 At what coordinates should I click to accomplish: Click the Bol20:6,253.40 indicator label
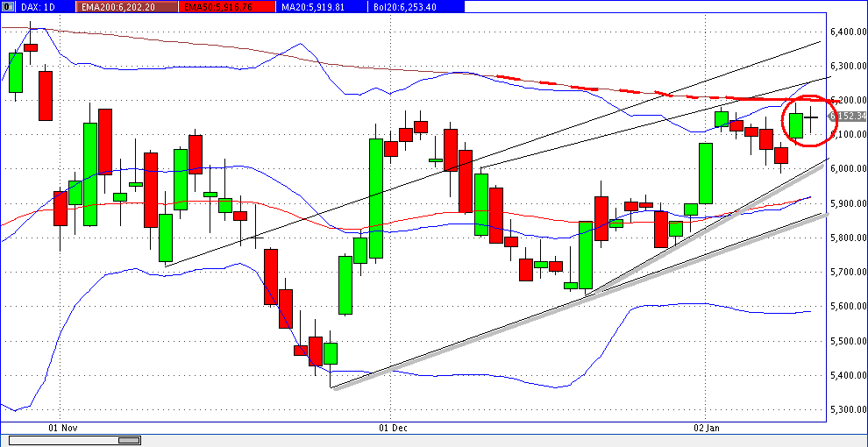click(x=416, y=7)
